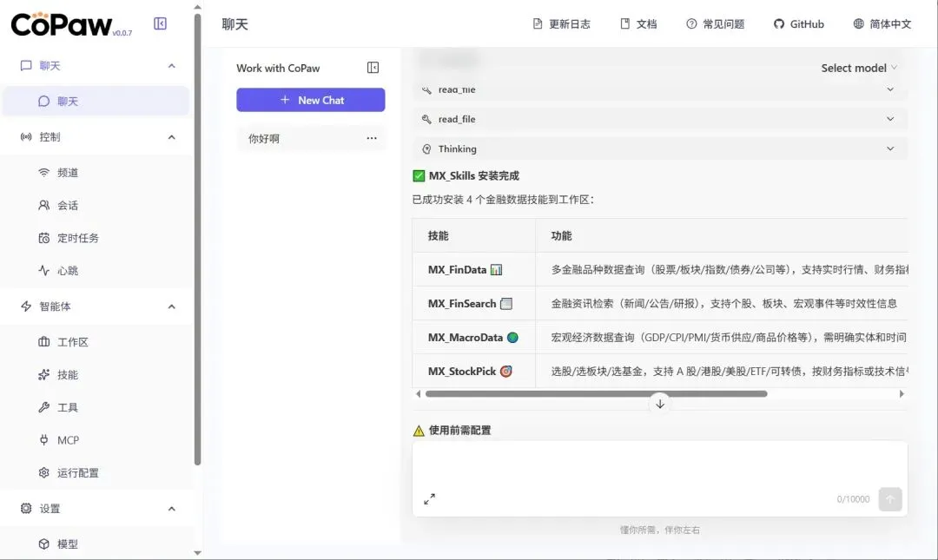
Task: Click the MX_Skills 安装完成 heading
Action: pos(474,176)
